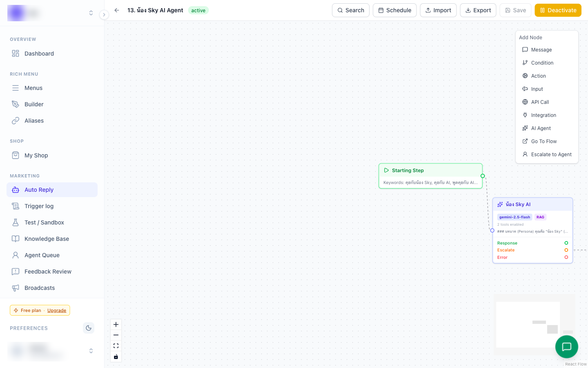Toggle dark mode with moon icon
This screenshot has height=368, width=588.
89,328
